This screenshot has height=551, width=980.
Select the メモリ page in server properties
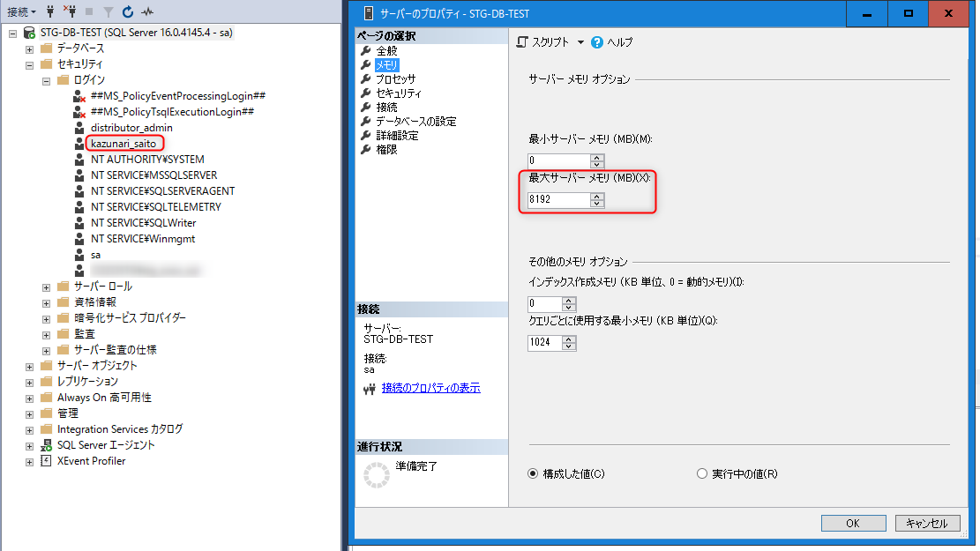386,65
